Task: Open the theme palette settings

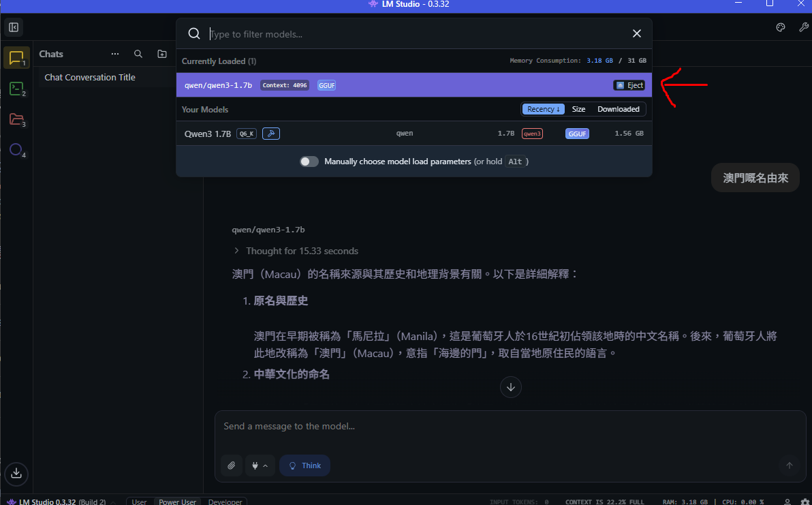Action: tap(781, 27)
